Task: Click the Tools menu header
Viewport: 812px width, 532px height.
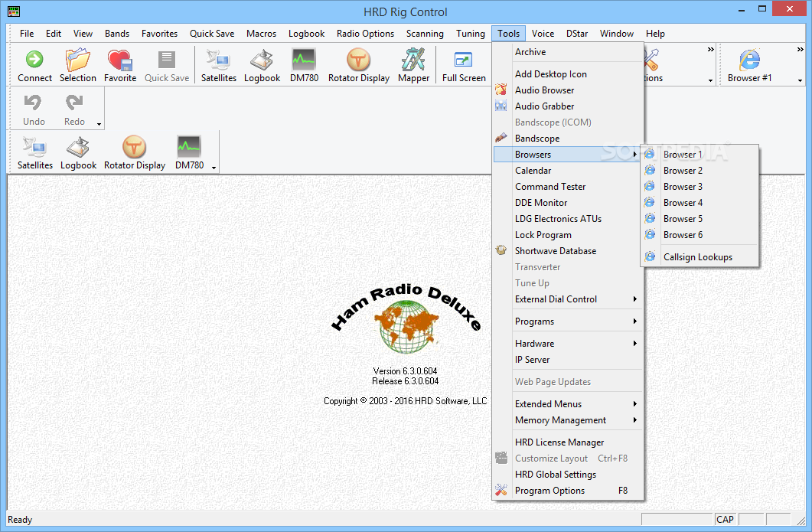Action: click(508, 34)
